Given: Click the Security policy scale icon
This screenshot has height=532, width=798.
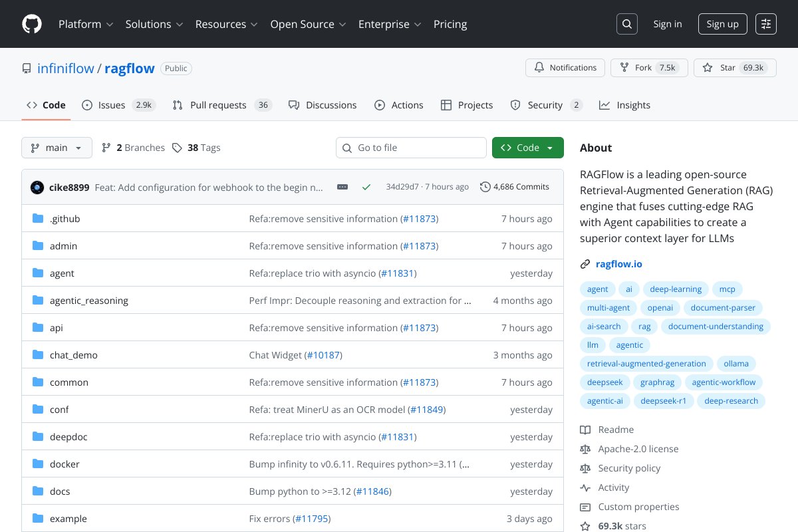Looking at the screenshot, I should click(x=585, y=468).
